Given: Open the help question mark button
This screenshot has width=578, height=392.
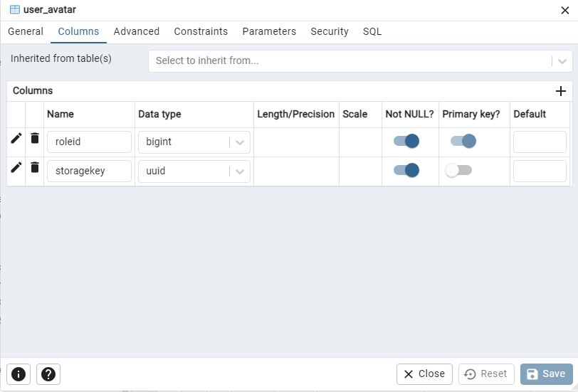Looking at the screenshot, I should [x=48, y=374].
